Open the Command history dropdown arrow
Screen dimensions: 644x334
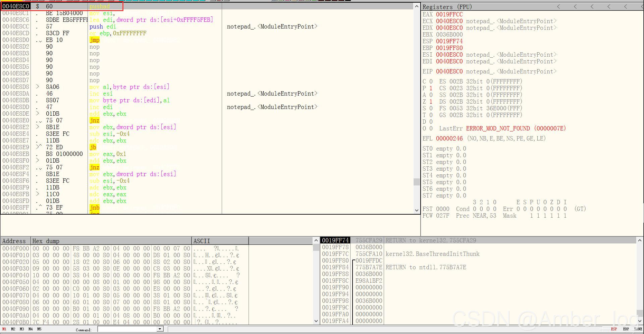tap(160, 329)
